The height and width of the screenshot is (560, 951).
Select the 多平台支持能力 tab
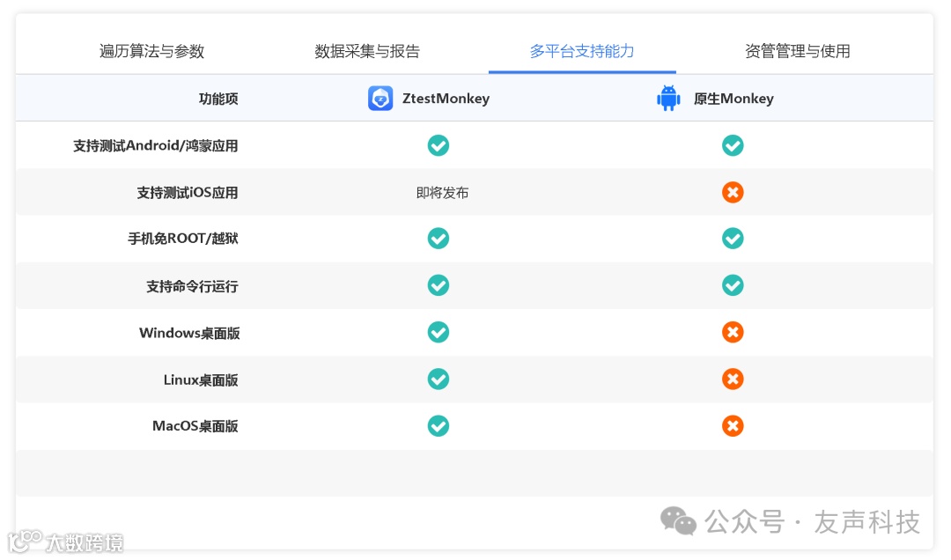pyautogui.click(x=582, y=51)
